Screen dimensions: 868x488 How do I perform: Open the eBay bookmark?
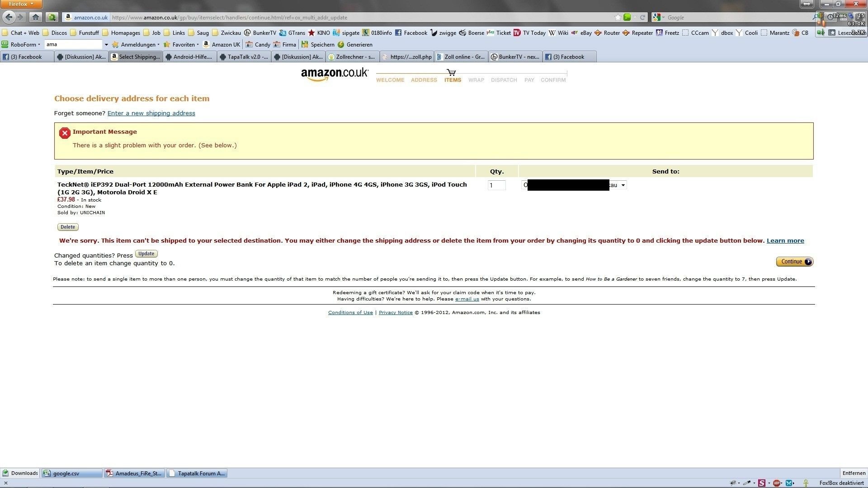(x=581, y=33)
